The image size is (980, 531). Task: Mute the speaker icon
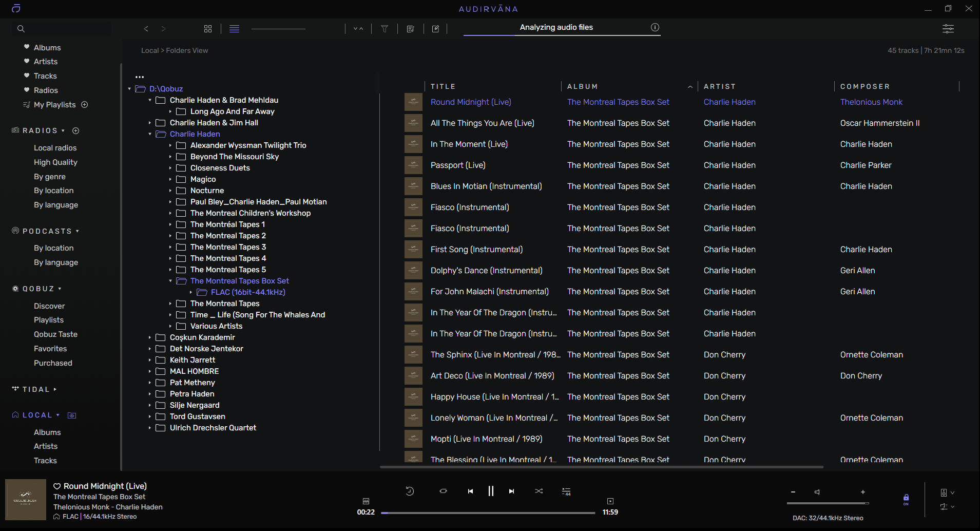point(817,492)
